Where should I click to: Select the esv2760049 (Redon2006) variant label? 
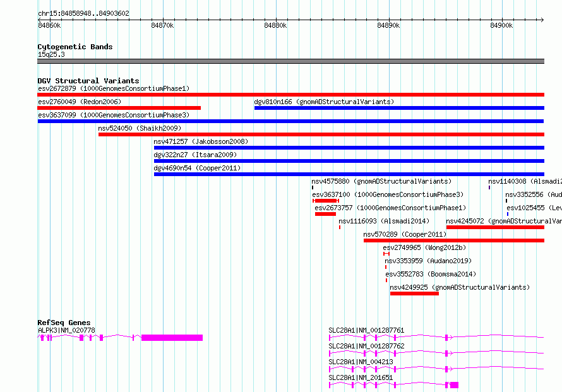(80, 102)
